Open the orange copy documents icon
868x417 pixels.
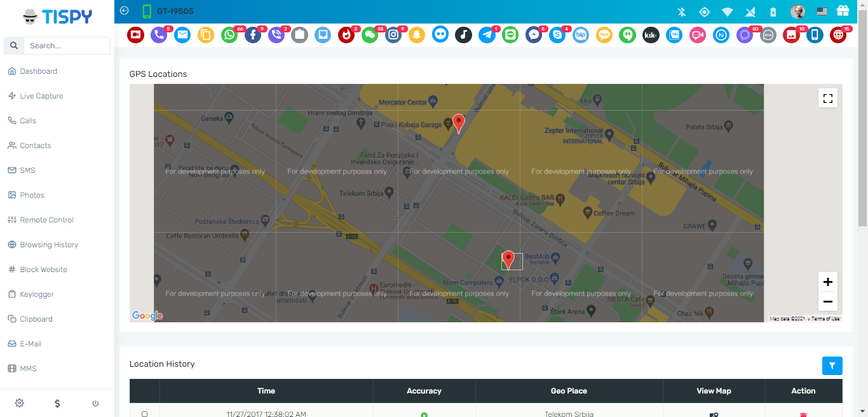(206, 35)
